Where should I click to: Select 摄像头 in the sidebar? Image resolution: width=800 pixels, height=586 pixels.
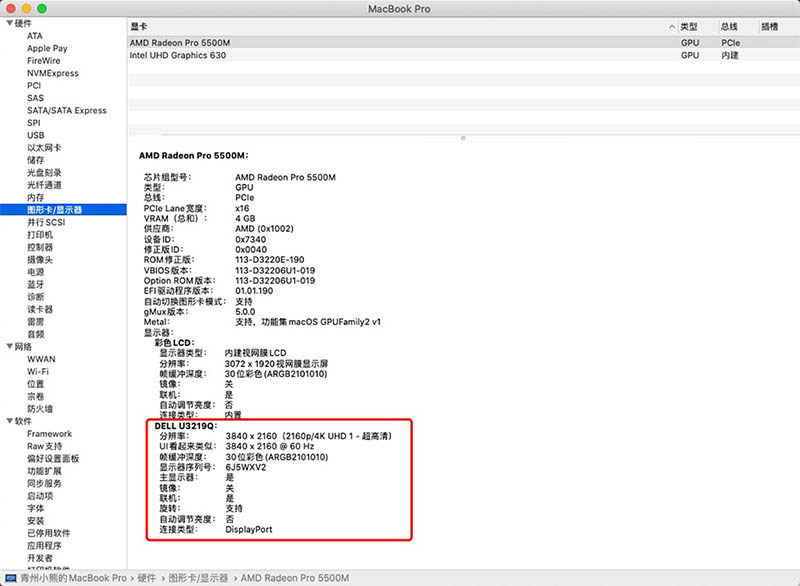coord(40,260)
